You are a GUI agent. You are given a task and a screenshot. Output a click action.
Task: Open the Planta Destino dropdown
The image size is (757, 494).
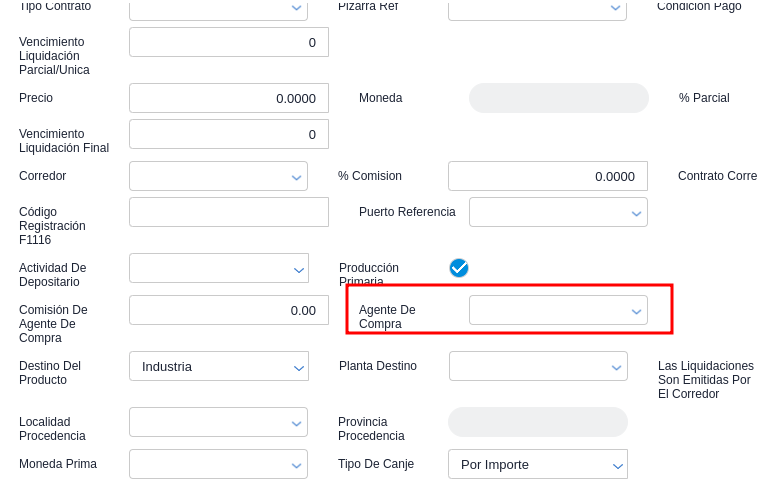[x=538, y=366]
